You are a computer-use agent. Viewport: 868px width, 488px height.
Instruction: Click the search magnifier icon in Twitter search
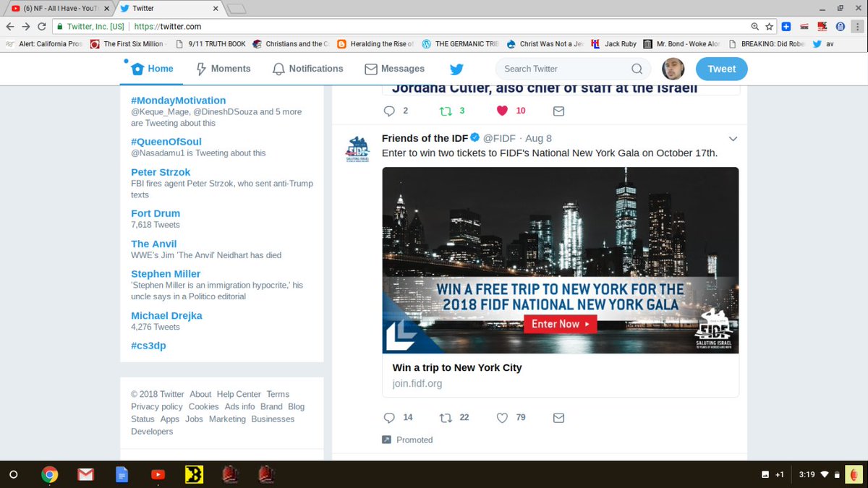(637, 69)
